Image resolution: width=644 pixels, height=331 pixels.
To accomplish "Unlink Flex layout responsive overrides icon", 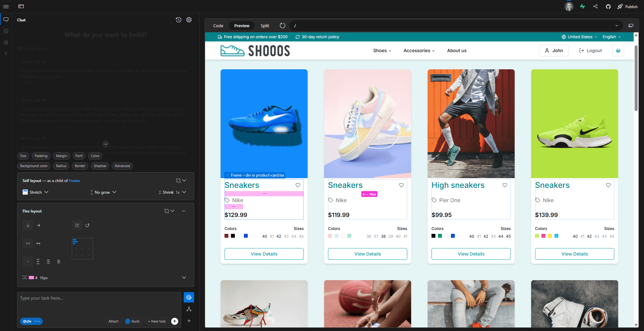I will pyautogui.click(x=167, y=211).
